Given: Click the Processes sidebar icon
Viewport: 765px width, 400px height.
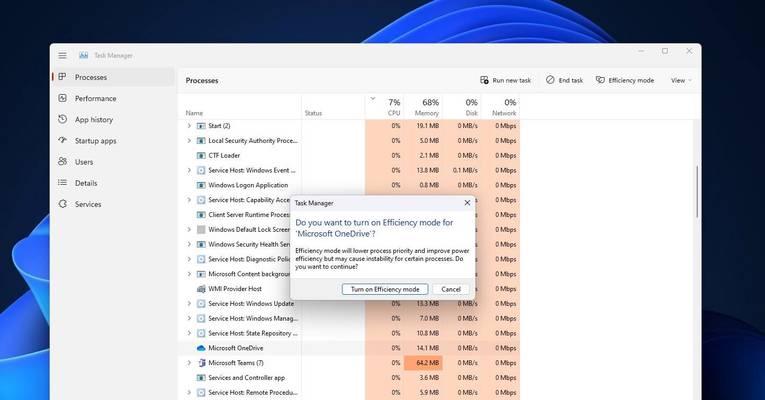Looking at the screenshot, I should pyautogui.click(x=62, y=77).
